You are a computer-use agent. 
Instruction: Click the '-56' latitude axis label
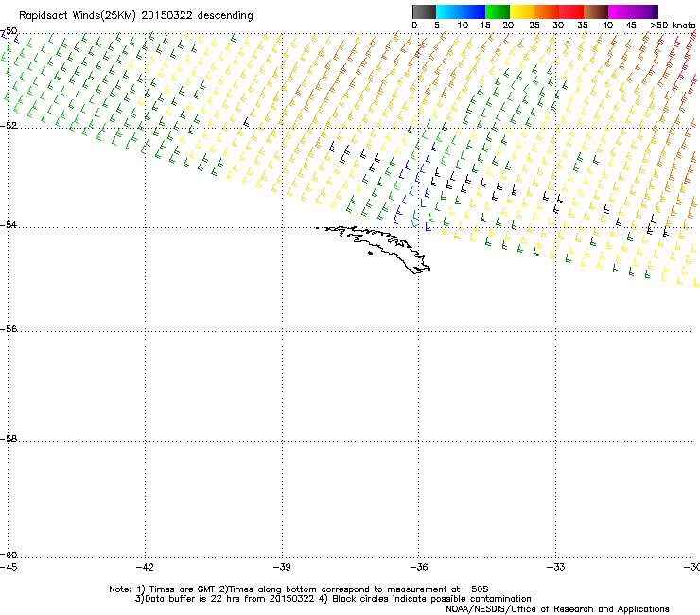(9, 329)
